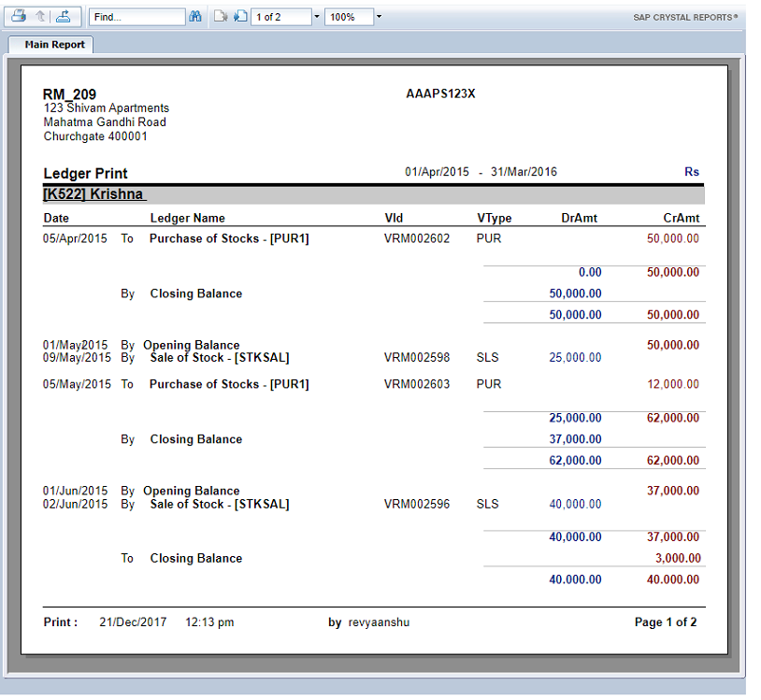Click the Date column header
This screenshot has height=700, width=761.
56,218
